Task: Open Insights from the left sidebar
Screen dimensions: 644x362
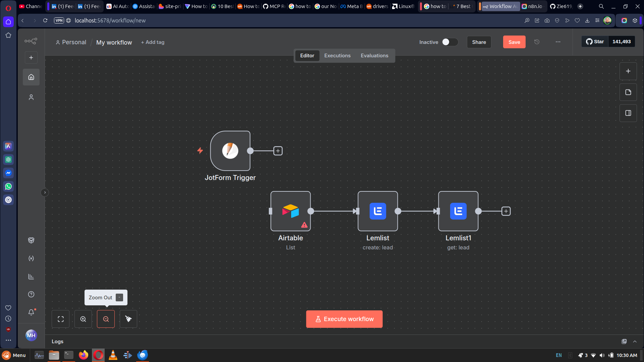Action: [x=31, y=276]
